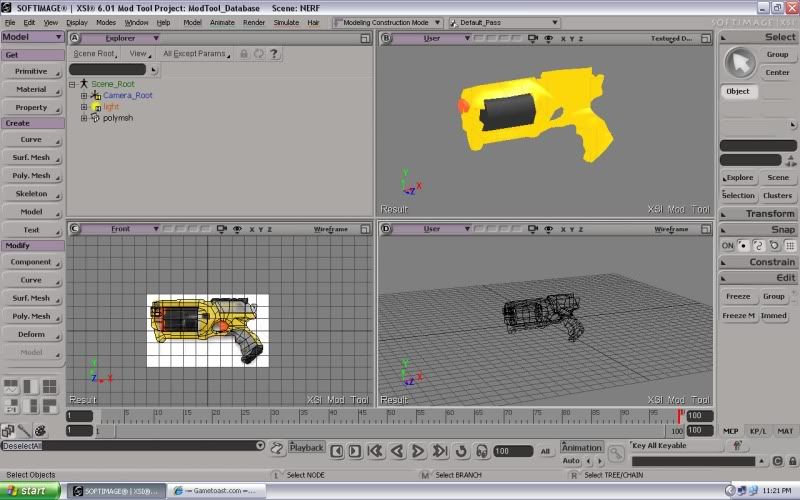Click last frame playback button
The image size is (800, 500).
point(439,451)
